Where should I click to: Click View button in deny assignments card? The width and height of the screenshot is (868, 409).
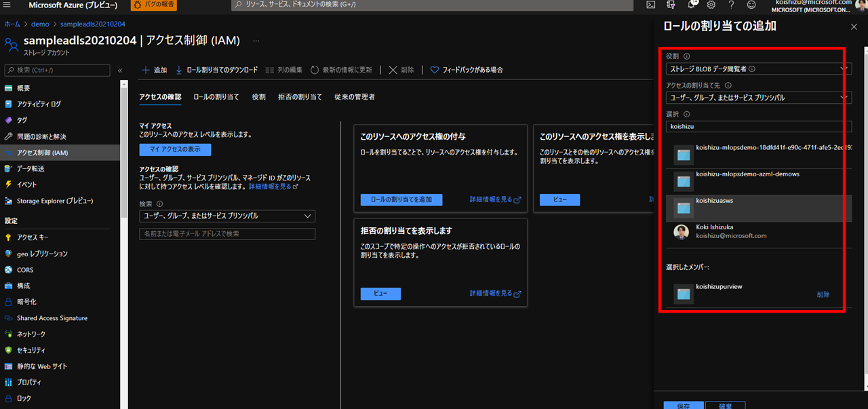380,294
